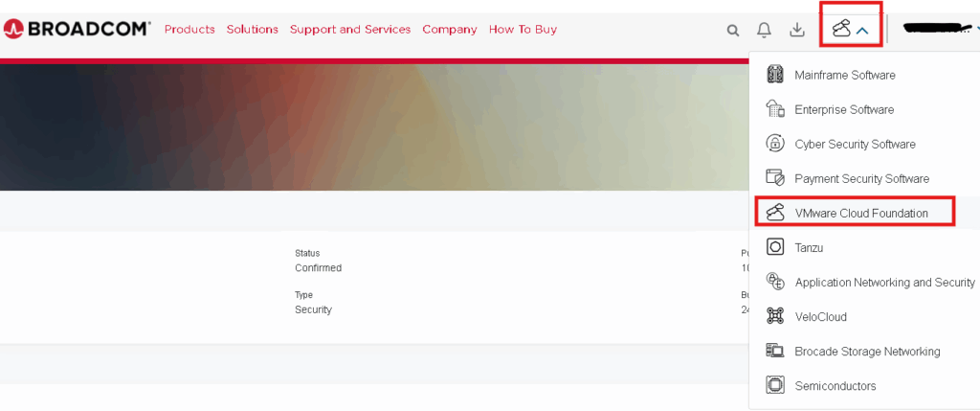Click the Payment Security Software icon

pos(775,178)
